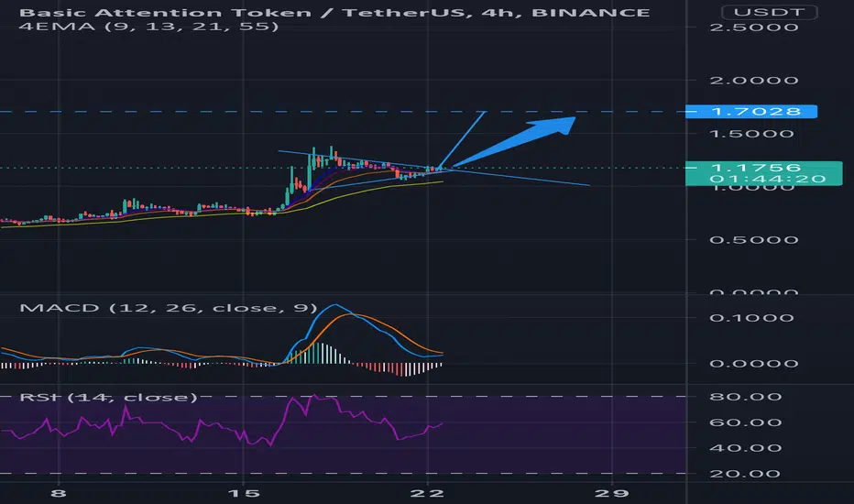The height and width of the screenshot is (504, 854).
Task: Click the MACD 0.0000 axis label
Action: click(x=754, y=364)
